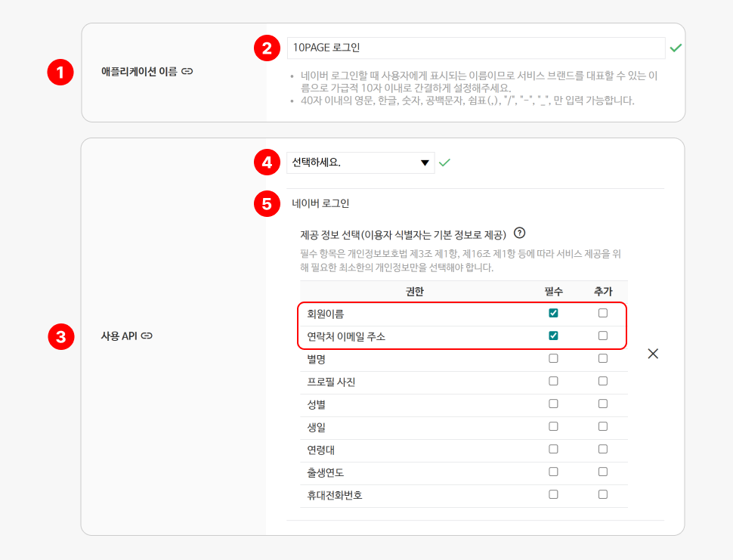
Task: Check 추가 checkbox for 프로필 사진
Action: click(x=602, y=382)
